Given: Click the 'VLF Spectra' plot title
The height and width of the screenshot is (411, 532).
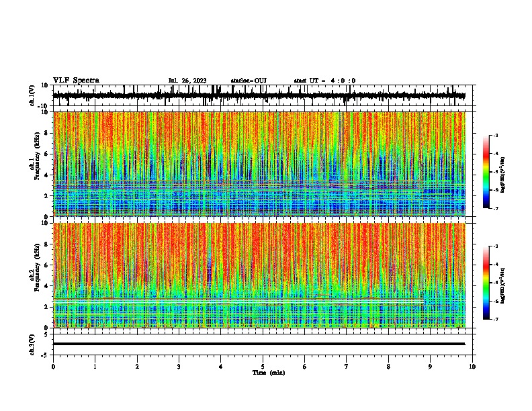Looking at the screenshot, I should 76,81.
